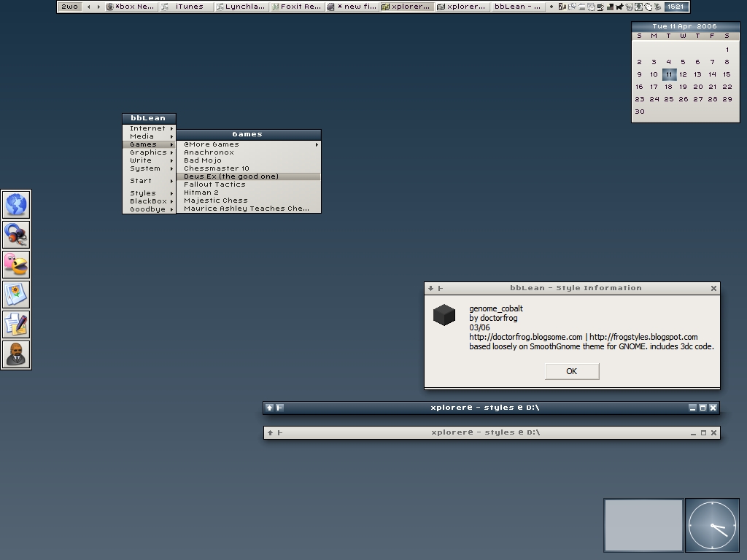Viewport: 747px width, 560px height.
Task: Expand the BlackBox submenu arrow
Action: [171, 201]
